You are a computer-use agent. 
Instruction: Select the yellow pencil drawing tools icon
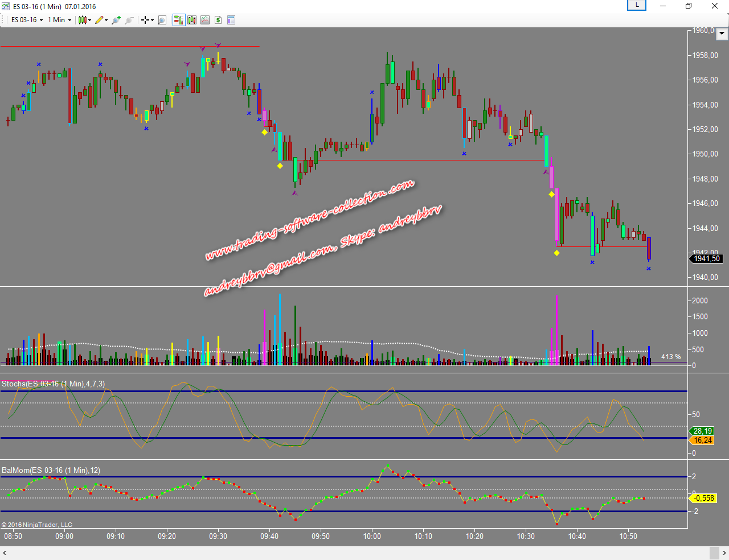pos(99,20)
